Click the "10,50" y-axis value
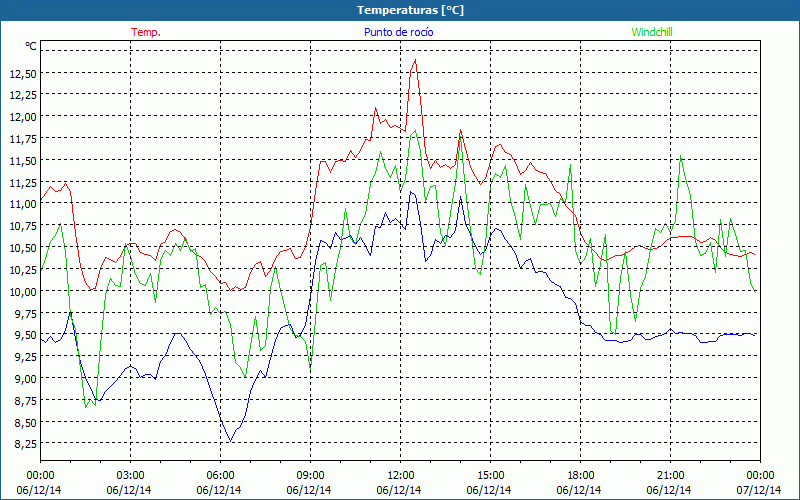Viewport: 800px width, 500px height. 23,248
